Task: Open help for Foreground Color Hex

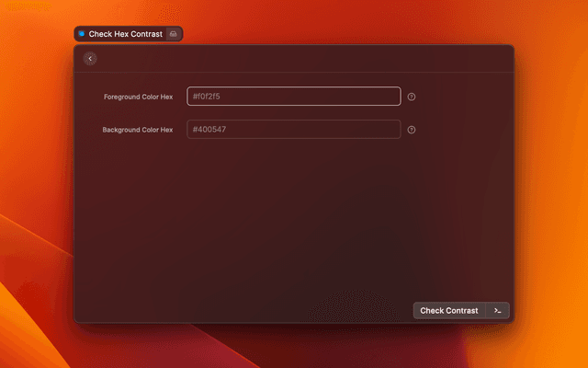Action: coord(412,97)
